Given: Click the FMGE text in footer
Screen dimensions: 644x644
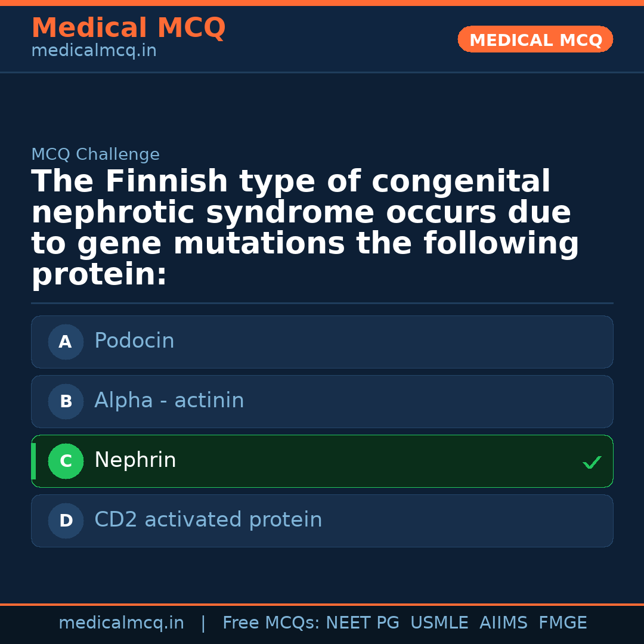Looking at the screenshot, I should tap(563, 623).
